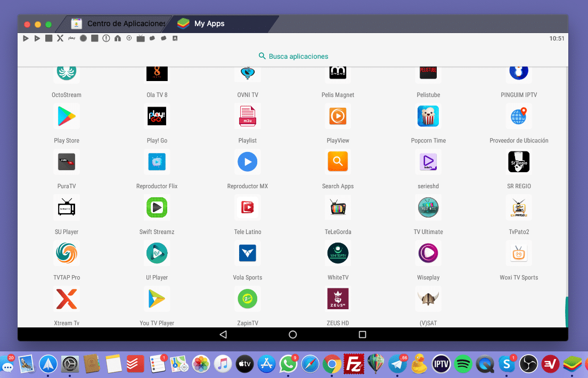Launch Swift Streamz
The height and width of the screenshot is (378, 588).
[x=157, y=207]
